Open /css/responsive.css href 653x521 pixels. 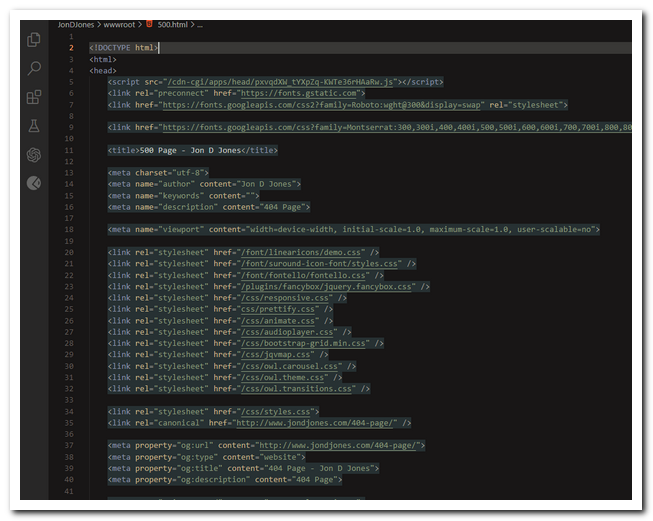tap(284, 298)
